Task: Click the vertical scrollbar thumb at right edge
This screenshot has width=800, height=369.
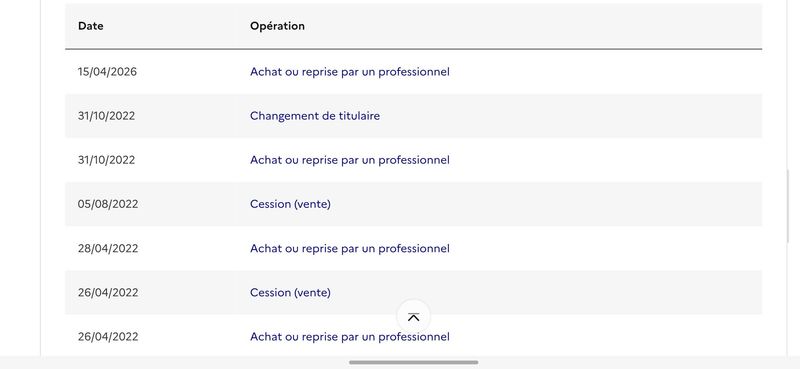Action: (x=788, y=207)
